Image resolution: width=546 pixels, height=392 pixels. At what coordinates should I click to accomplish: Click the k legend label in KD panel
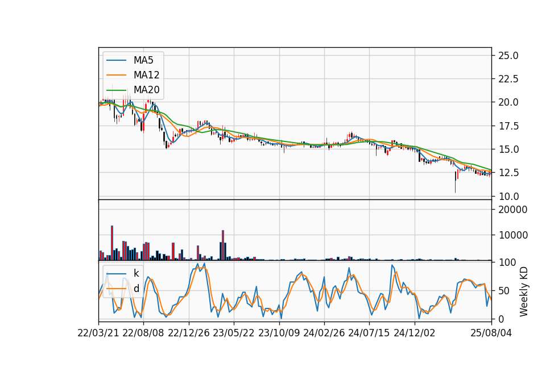click(x=136, y=273)
